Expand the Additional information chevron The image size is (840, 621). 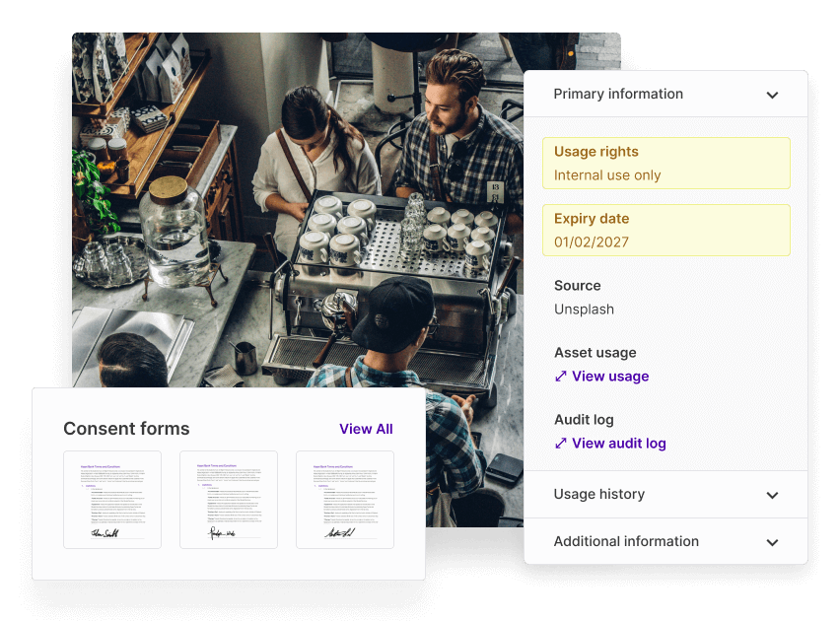click(772, 542)
